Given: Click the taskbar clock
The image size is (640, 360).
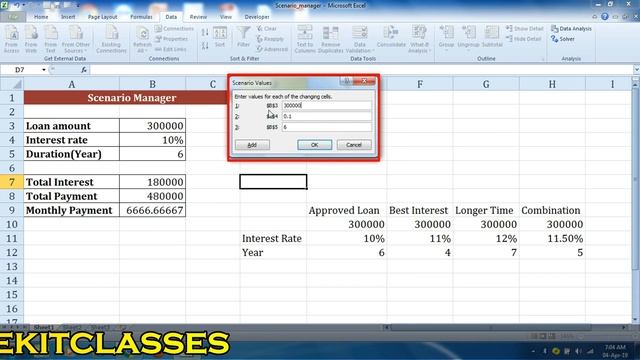Looking at the screenshot, I should (x=616, y=351).
